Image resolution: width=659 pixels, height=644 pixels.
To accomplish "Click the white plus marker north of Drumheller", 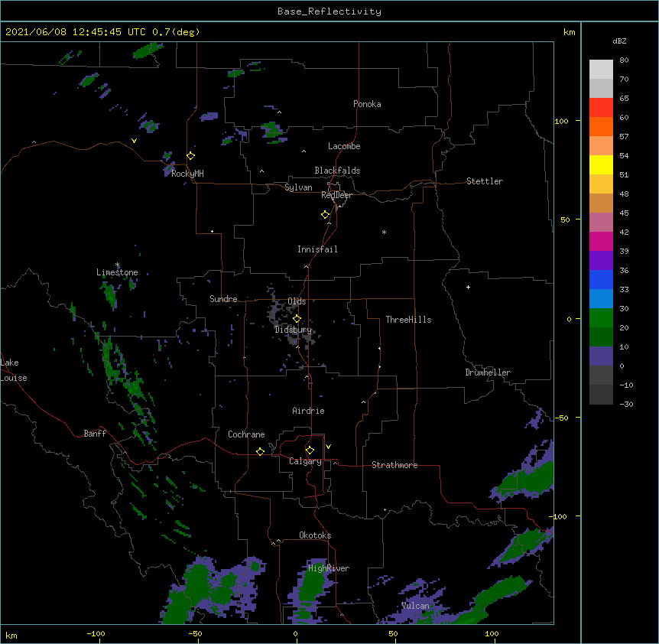I will tap(468, 287).
